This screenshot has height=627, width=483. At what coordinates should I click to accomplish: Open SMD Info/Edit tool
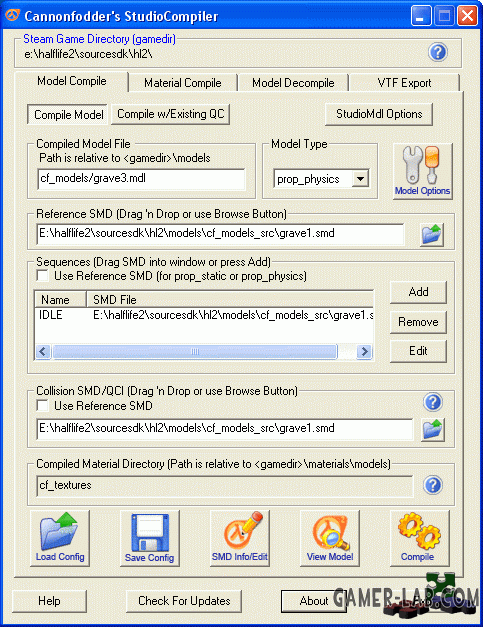(240, 538)
